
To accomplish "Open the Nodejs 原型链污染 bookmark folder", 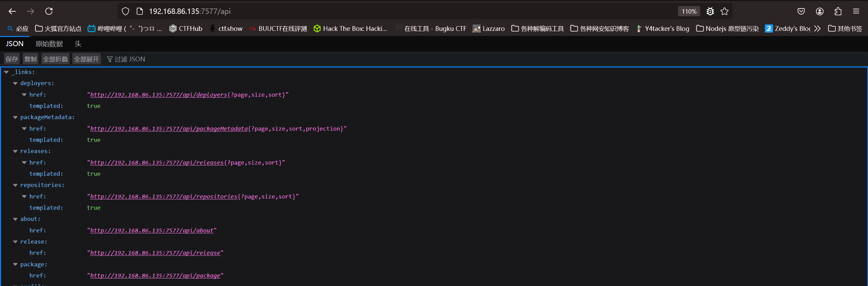I will 728,29.
